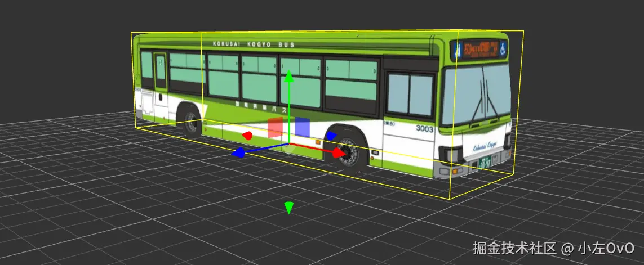Select the red semi-transparent plane handle square
The image size is (644, 265).
[275, 128]
